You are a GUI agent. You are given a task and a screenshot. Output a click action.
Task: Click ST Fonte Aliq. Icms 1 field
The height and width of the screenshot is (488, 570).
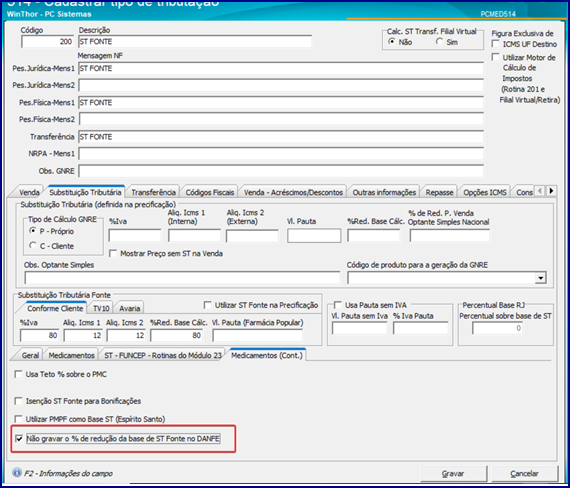coord(83,335)
